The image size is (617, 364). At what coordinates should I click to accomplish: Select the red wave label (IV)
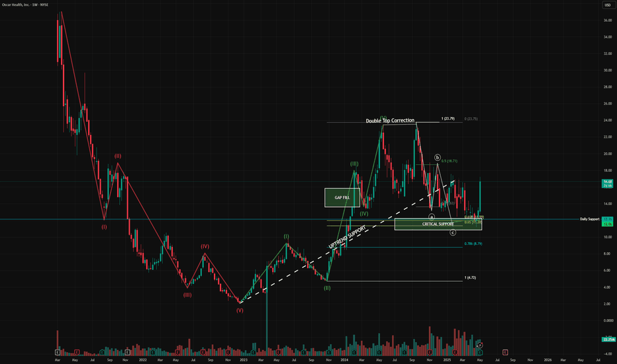coord(205,246)
